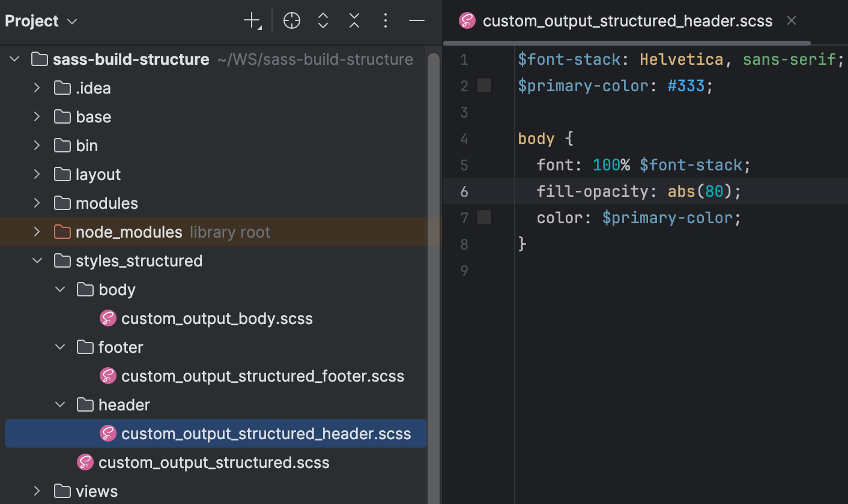848x504 pixels.
Task: Select custom_output_structured_footer.scss in the tree
Action: point(262,376)
